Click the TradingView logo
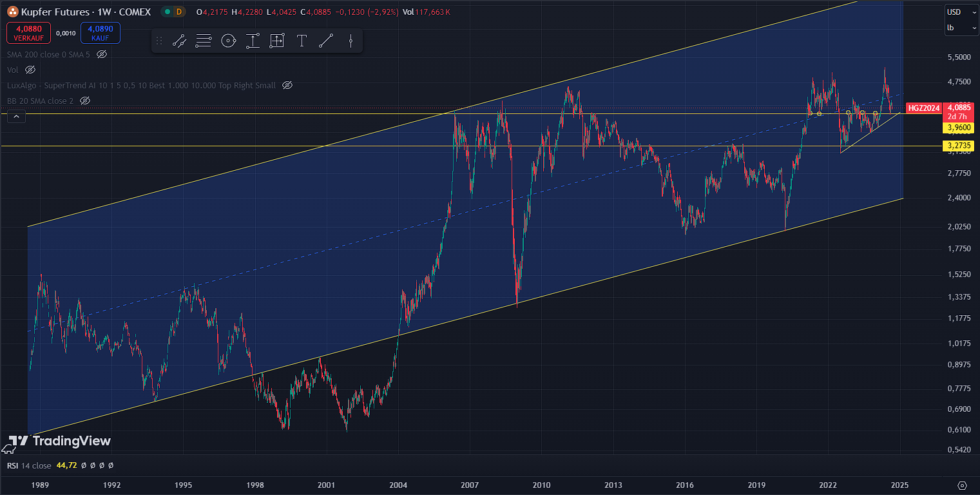980x495 pixels. pyautogui.click(x=60, y=441)
